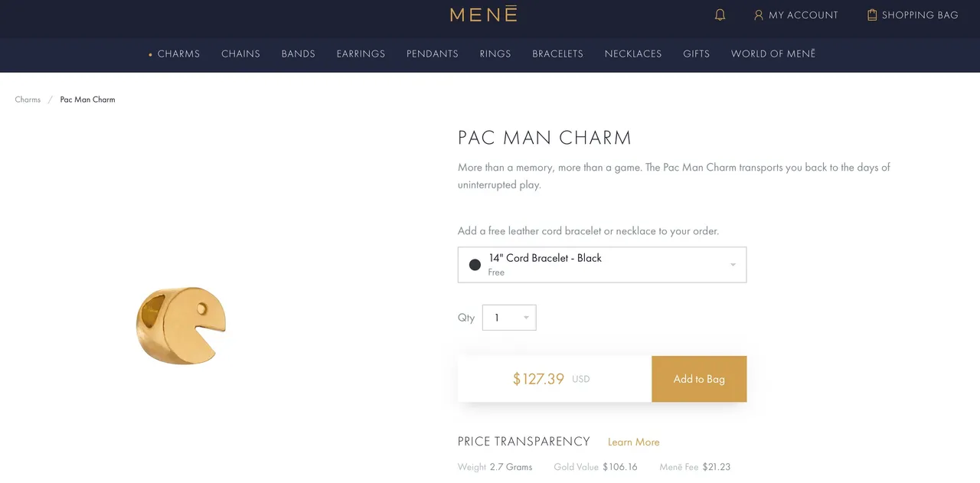The image size is (980, 483).
Task: Click the Charms breadcrumb link
Action: point(28,100)
